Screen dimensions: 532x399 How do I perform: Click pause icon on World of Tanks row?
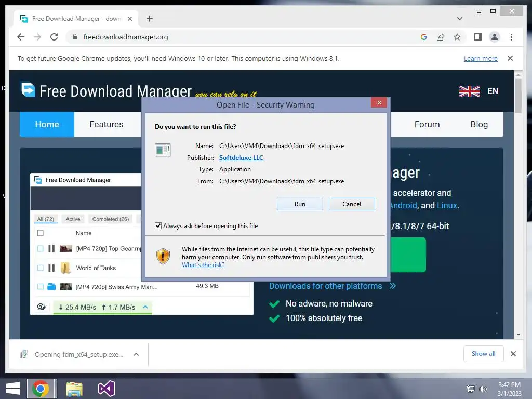(x=51, y=268)
